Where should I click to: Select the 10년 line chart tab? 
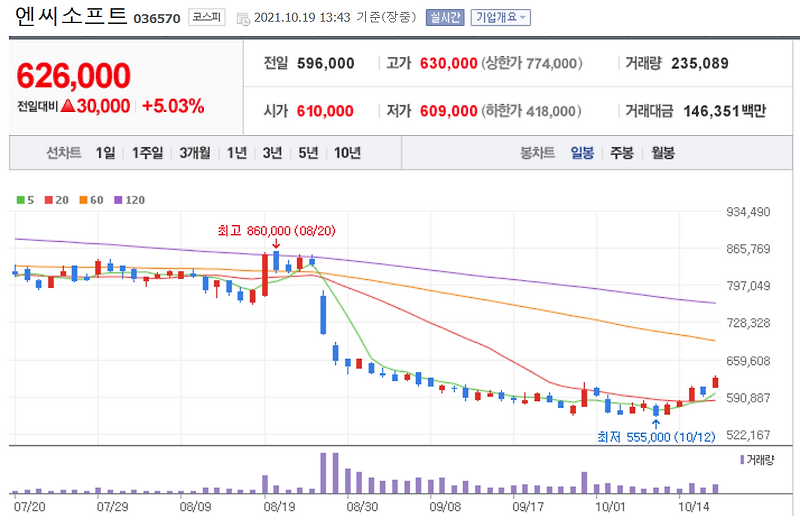(x=347, y=153)
